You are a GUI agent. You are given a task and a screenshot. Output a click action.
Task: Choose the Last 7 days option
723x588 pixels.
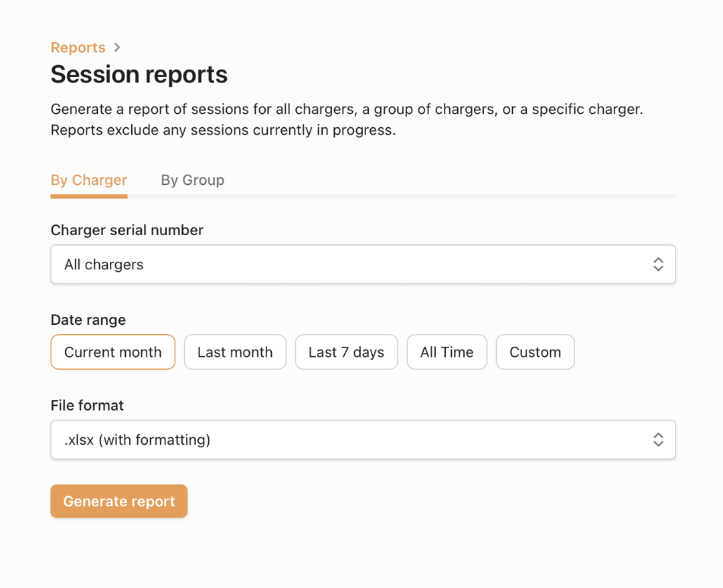[x=346, y=352]
